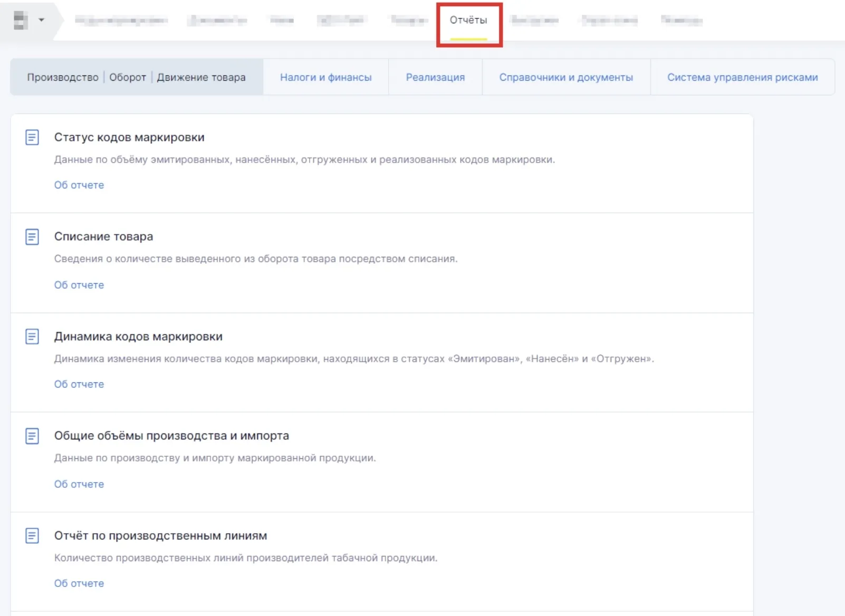
Task: Click document icon beside Списание товара
Action: 32,237
